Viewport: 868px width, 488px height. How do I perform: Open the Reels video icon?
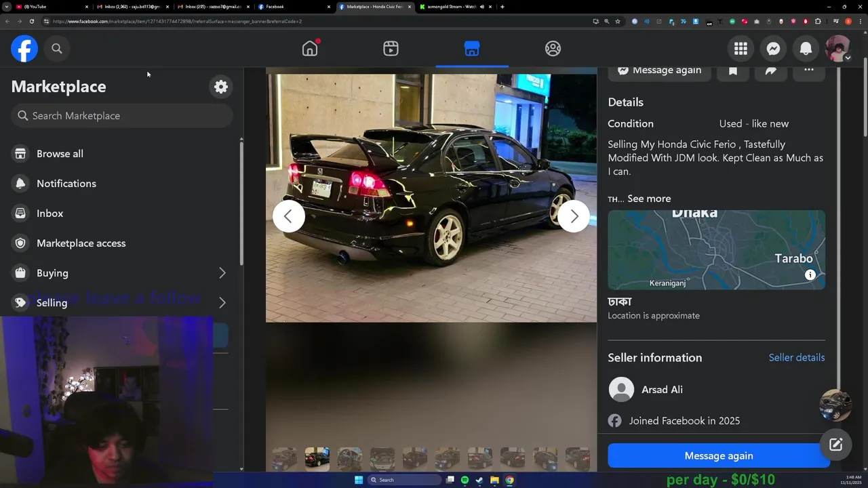point(391,49)
